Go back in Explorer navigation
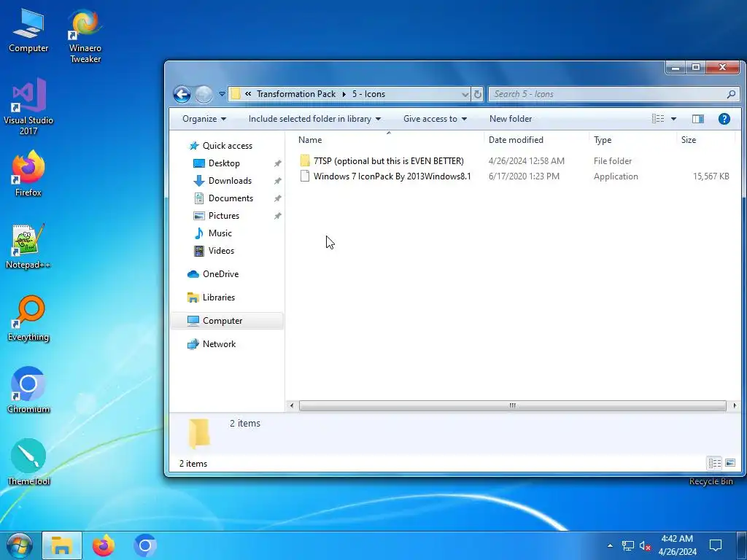The width and height of the screenshot is (747, 560). 182,94
